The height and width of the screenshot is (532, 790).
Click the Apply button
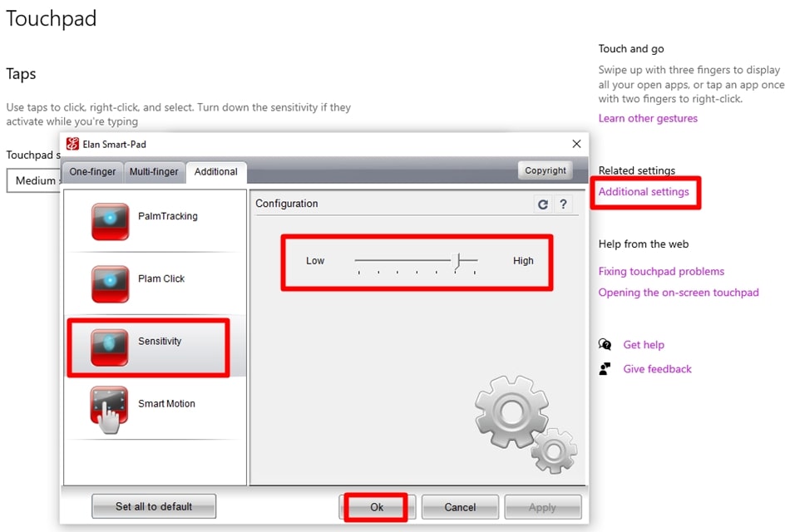click(543, 507)
